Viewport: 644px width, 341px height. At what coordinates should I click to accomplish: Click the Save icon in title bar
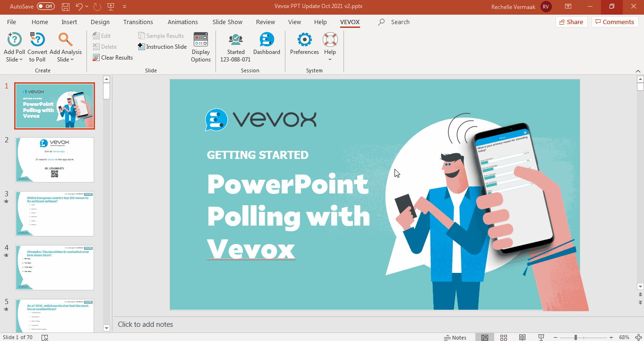click(x=66, y=7)
